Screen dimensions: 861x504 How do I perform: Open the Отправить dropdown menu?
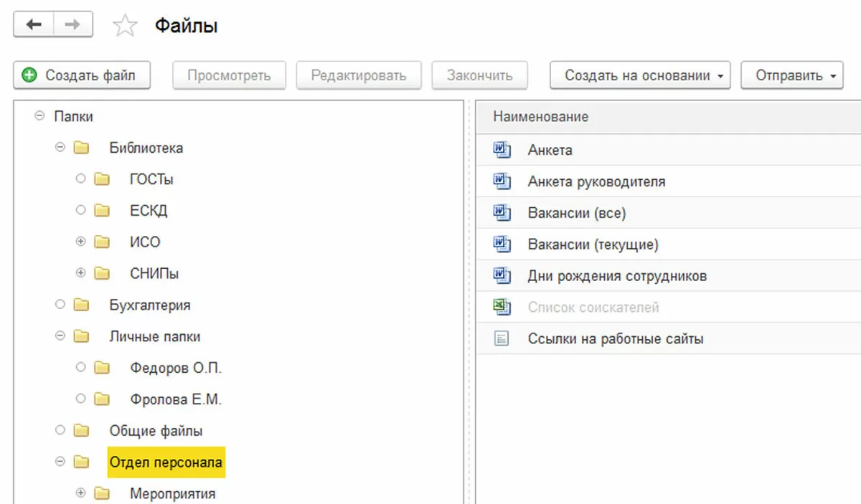click(x=791, y=75)
